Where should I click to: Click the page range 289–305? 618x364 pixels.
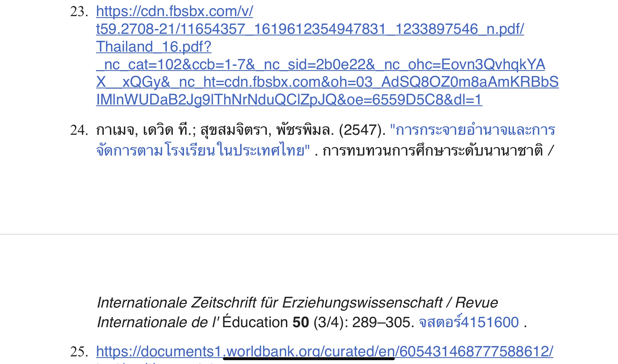point(381,322)
